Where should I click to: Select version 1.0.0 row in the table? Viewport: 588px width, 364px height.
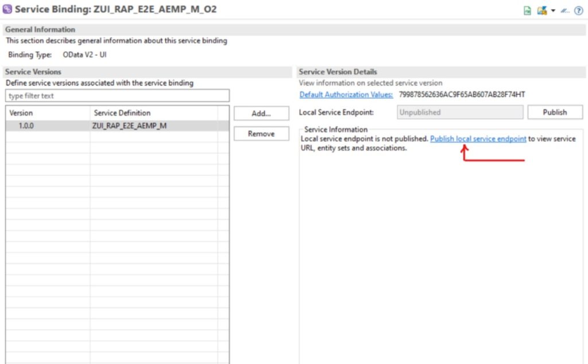coord(26,126)
